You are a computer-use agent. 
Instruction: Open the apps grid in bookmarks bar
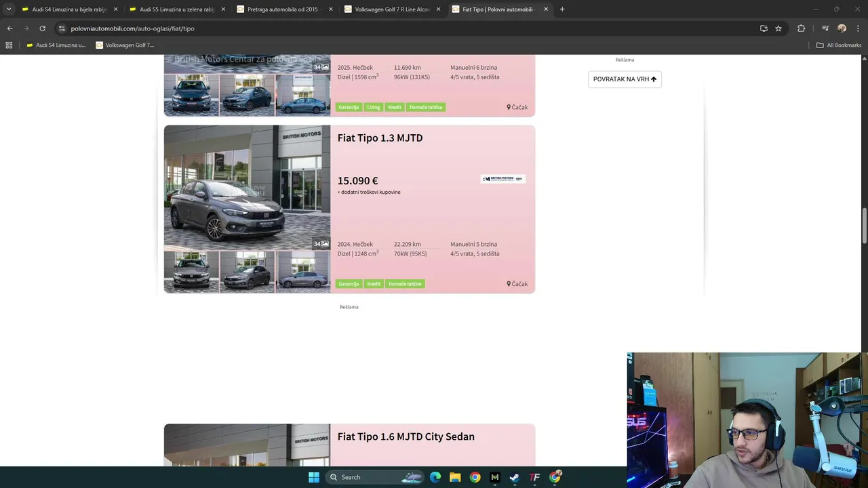9,45
